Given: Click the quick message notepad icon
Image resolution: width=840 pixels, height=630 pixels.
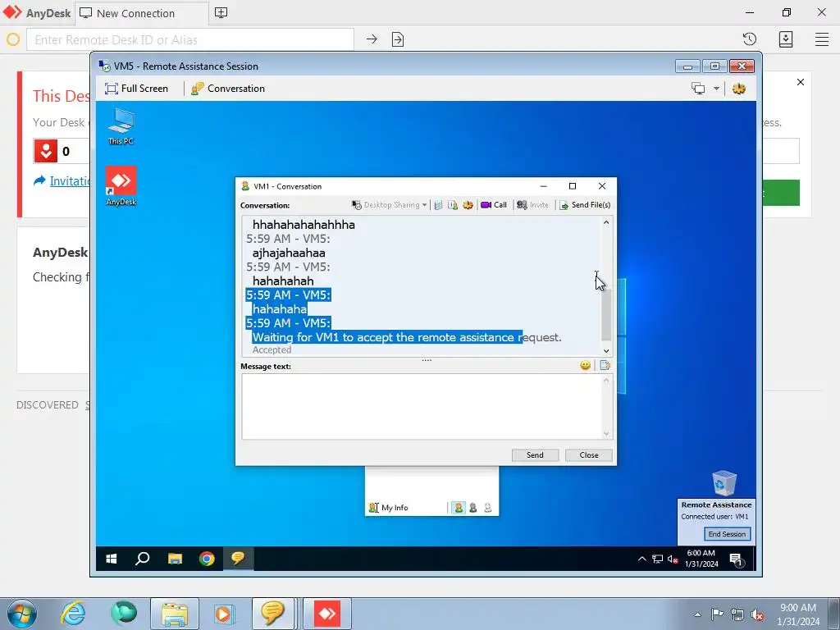Looking at the screenshot, I should 605,365.
